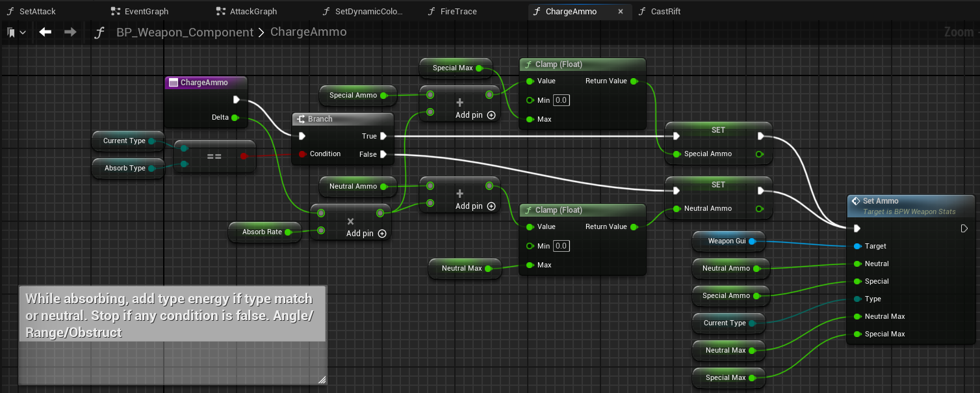Close the ChargeAmmo tab
Viewport: 980px width, 393px height.
click(x=620, y=12)
